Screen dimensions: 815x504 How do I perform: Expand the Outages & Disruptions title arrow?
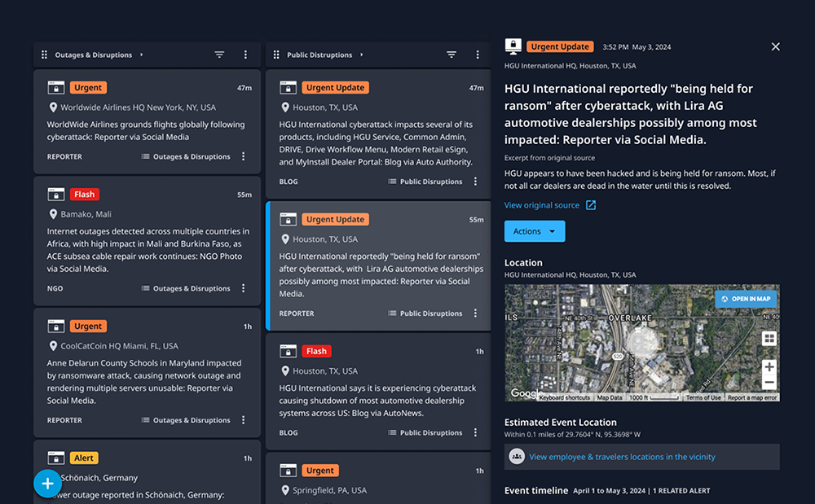pyautogui.click(x=142, y=55)
